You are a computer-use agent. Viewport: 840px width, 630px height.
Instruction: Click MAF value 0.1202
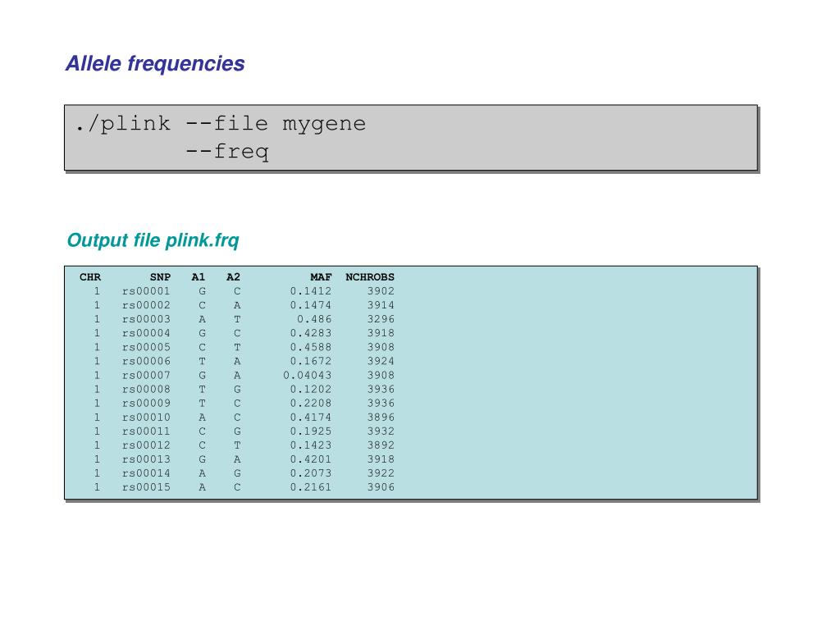coord(311,389)
